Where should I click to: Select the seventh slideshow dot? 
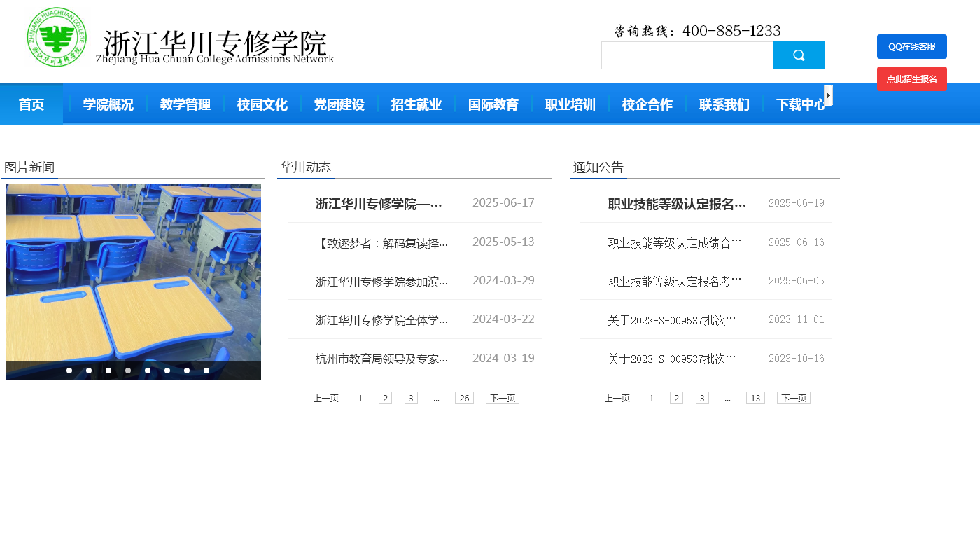pos(187,371)
